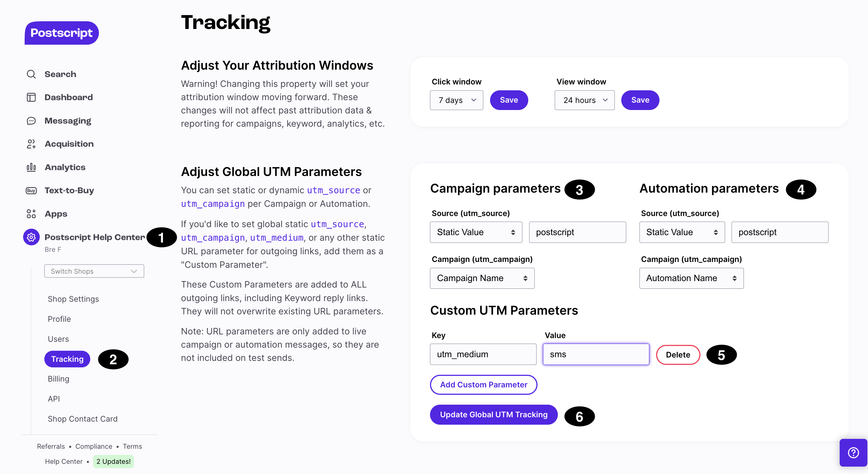Click the Search magnifier icon
Screen dimensions: 868x474
click(31, 74)
